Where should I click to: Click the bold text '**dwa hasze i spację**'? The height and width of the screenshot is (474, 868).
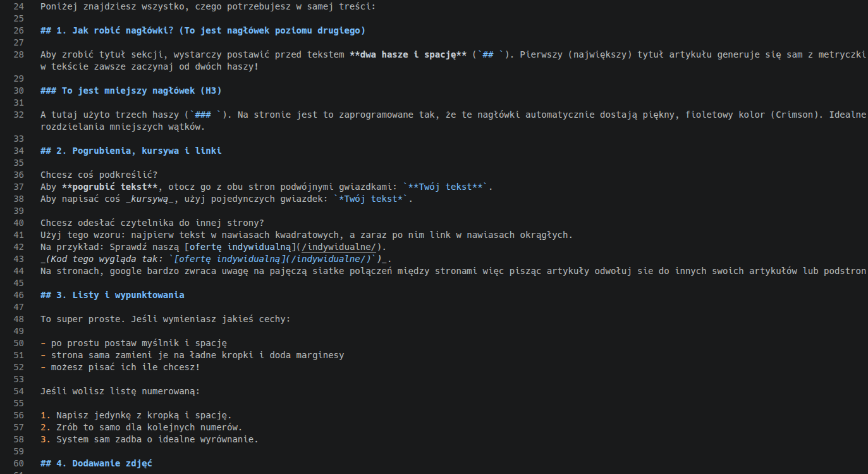pyautogui.click(x=408, y=54)
